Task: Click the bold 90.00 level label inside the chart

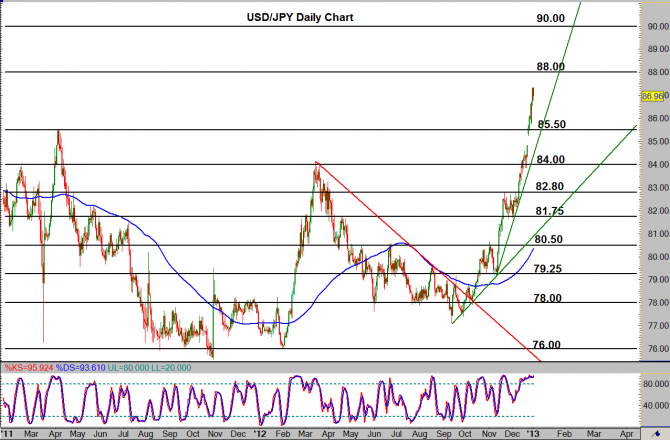Action: pos(551,18)
